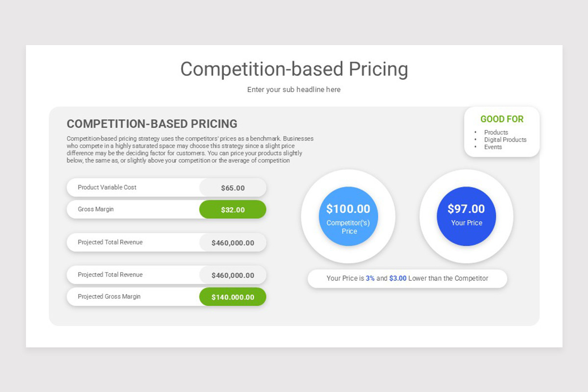The width and height of the screenshot is (588, 392).
Task: Click the GOOD FOR card heading
Action: click(x=502, y=119)
